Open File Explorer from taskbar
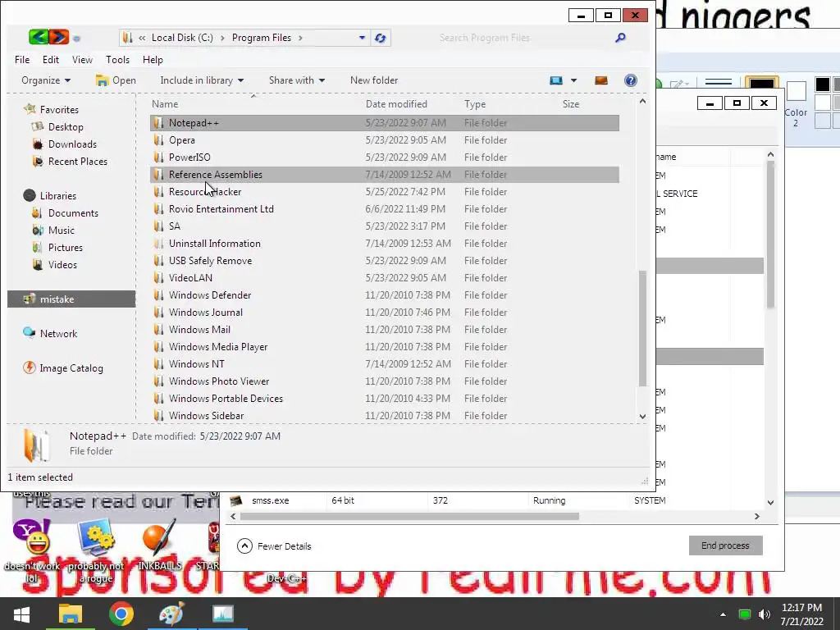 71,614
